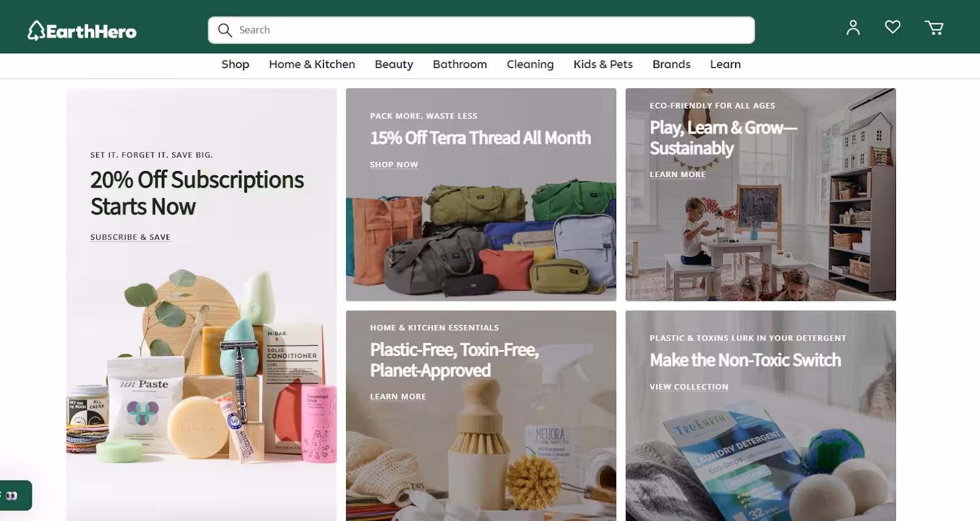The height and width of the screenshot is (521, 980).
Task: Click the search magnifier icon
Action: point(225,30)
